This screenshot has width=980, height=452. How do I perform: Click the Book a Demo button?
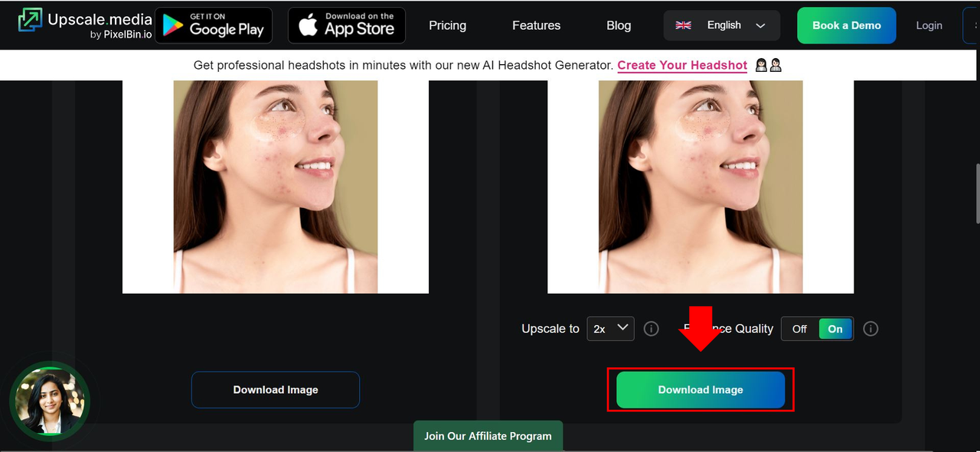click(x=847, y=25)
